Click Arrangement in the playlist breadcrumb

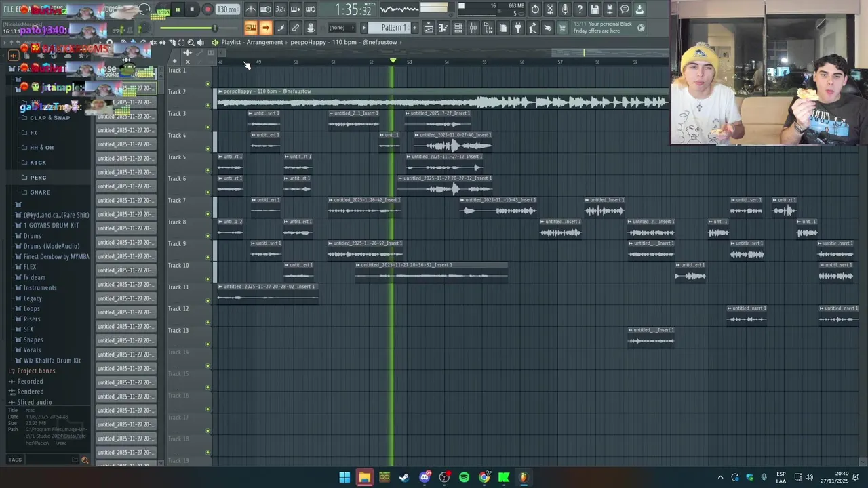(264, 42)
